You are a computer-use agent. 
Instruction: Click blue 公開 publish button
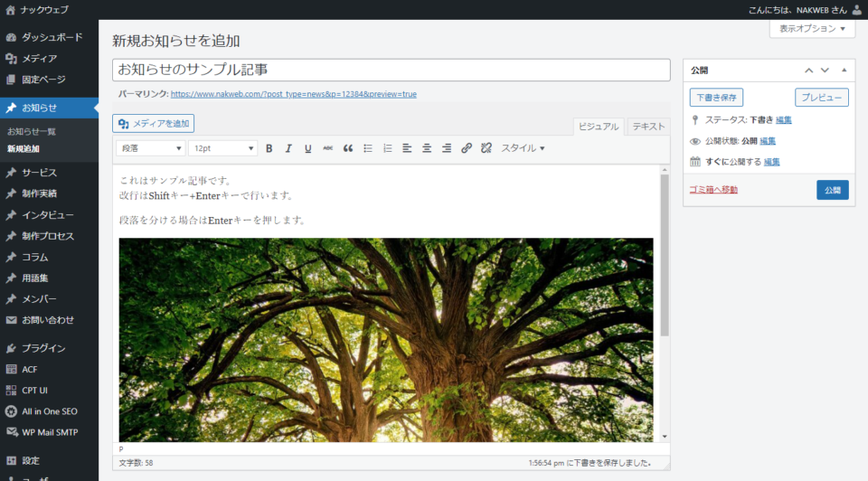[x=833, y=190]
